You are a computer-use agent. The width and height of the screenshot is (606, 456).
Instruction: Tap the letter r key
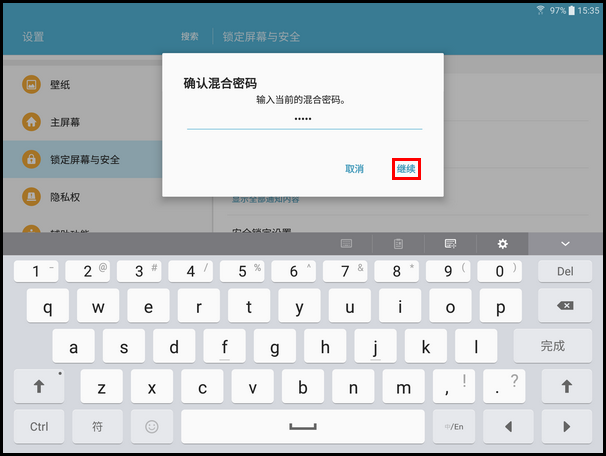point(199,306)
